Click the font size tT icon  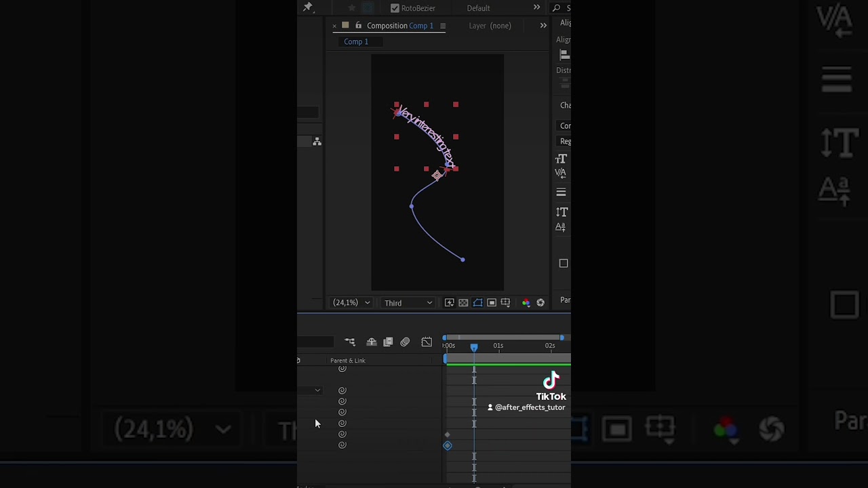click(x=561, y=159)
